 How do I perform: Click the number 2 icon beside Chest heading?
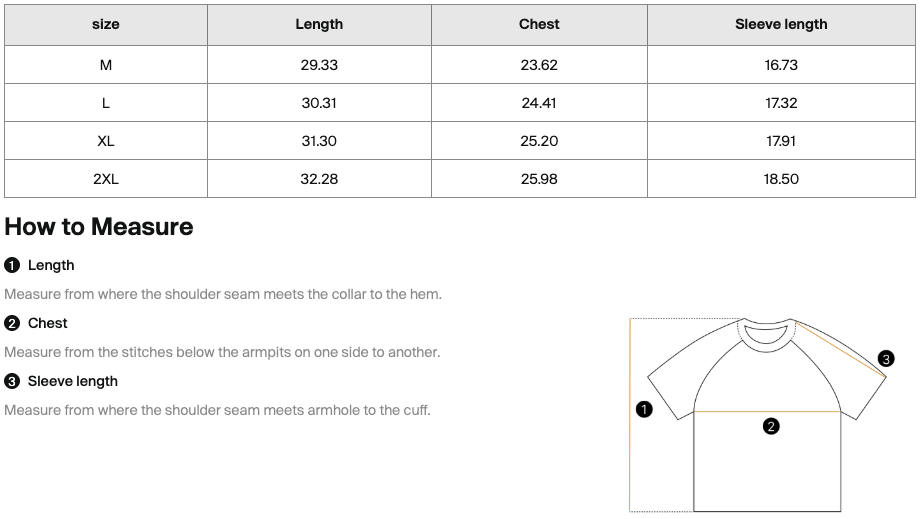click(x=12, y=324)
